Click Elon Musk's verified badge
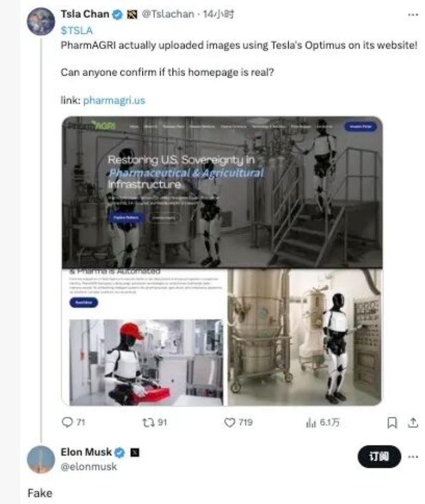This screenshot has width=425, height=504. tap(120, 453)
